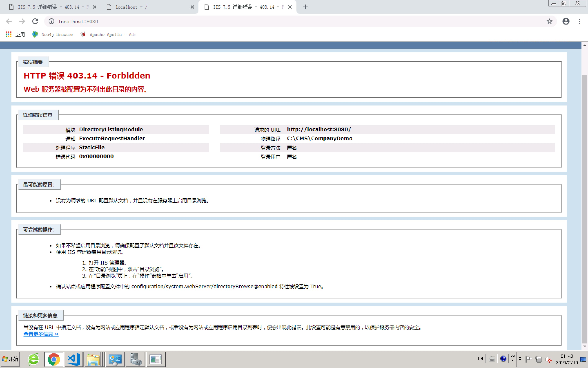Go back to the previous page

(9, 21)
